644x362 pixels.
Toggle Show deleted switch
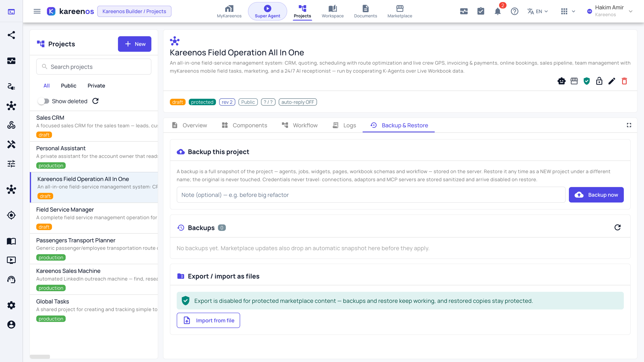[43, 101]
